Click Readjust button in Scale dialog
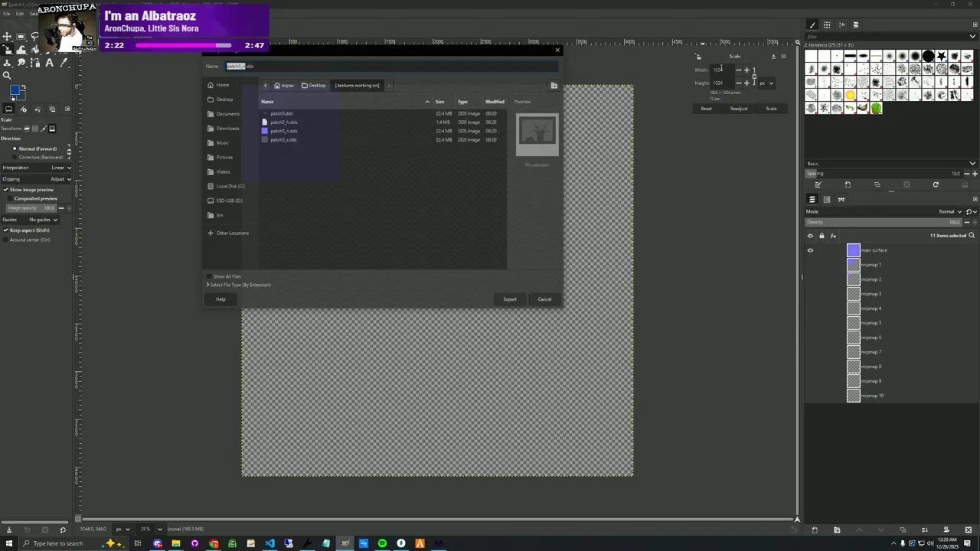 click(x=739, y=109)
